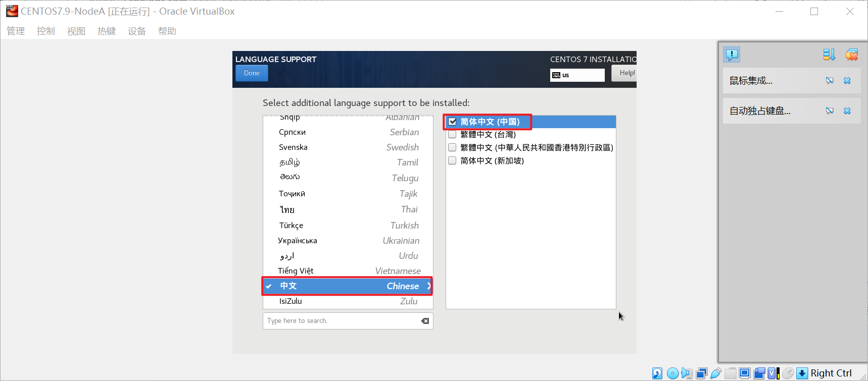Select Türkçe Turkish language row
Image resolution: width=868 pixels, height=381 pixels.
pos(348,225)
